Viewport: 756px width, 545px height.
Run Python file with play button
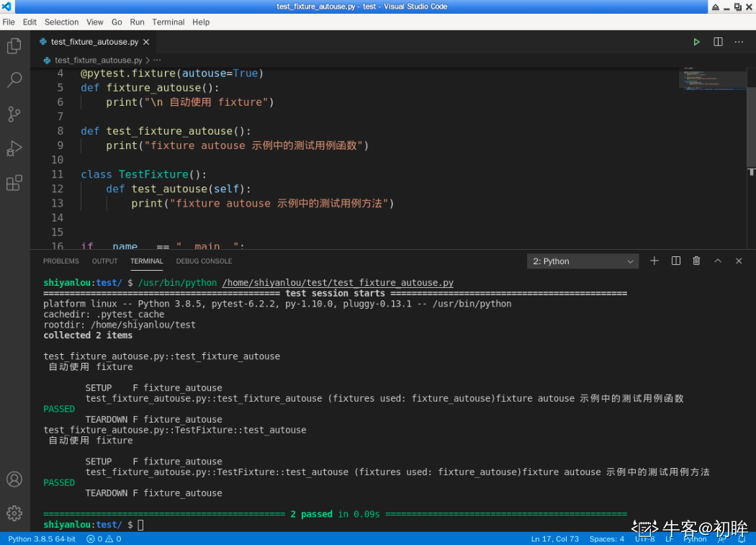pyautogui.click(x=696, y=42)
